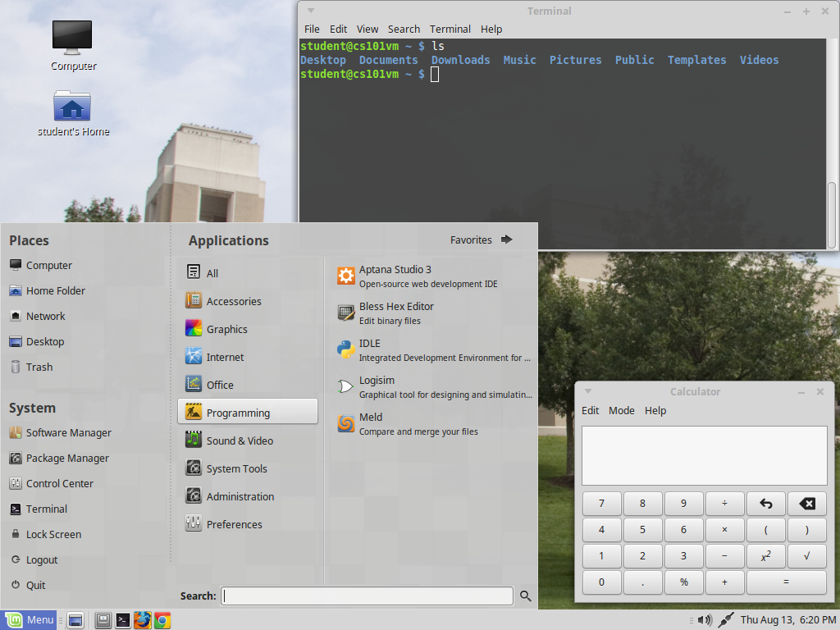The height and width of the screenshot is (630, 840).
Task: Click the Calculator display field
Action: pos(705,455)
